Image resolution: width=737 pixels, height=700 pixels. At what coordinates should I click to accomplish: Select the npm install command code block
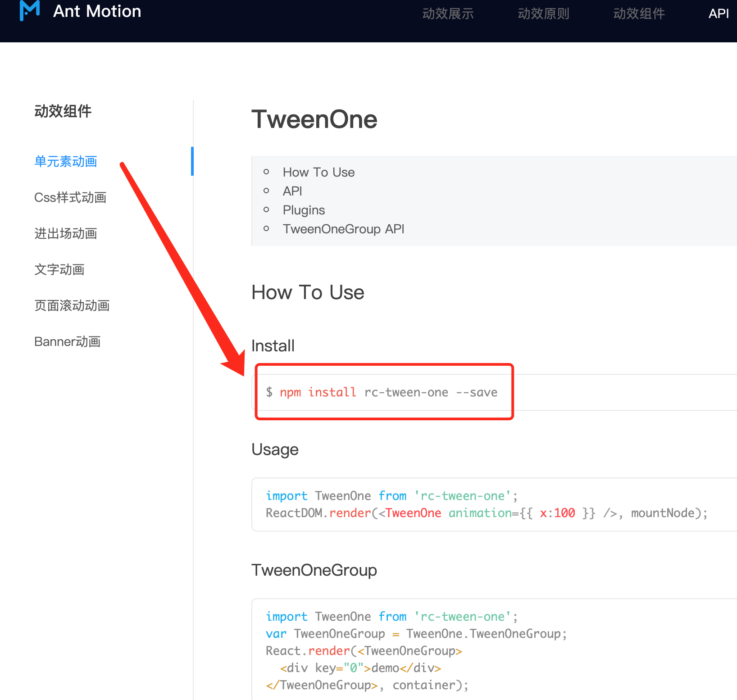tap(382, 392)
